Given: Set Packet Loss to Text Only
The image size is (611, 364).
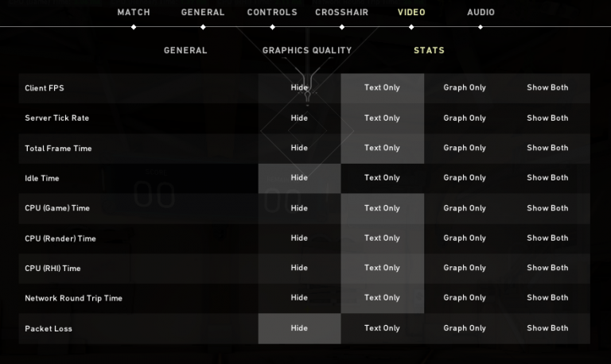Looking at the screenshot, I should tap(382, 328).
